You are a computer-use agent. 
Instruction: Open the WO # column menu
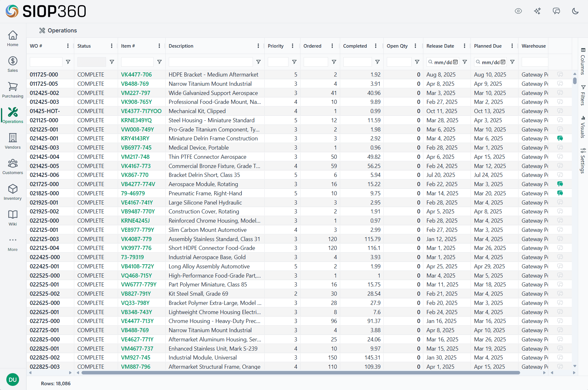(68, 46)
